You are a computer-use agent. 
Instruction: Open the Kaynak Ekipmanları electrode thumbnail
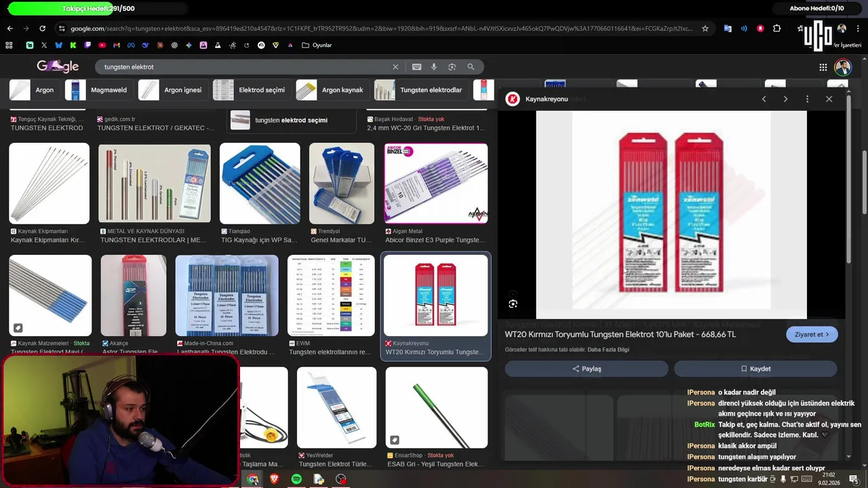(49, 184)
